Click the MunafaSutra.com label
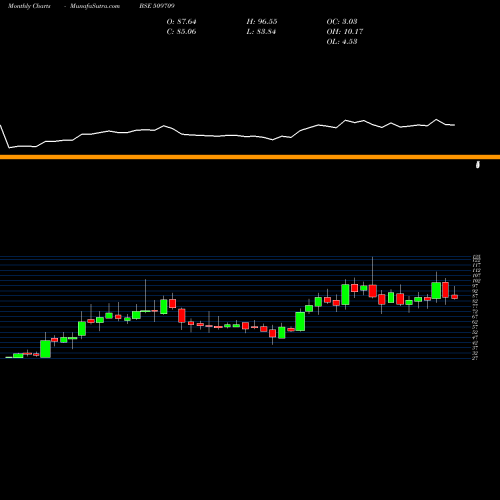 coord(95,6)
